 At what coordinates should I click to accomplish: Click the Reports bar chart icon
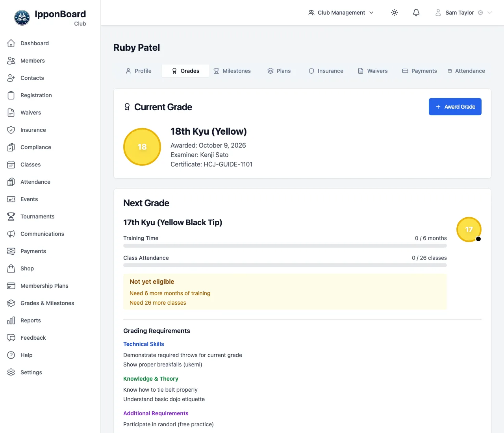point(11,320)
